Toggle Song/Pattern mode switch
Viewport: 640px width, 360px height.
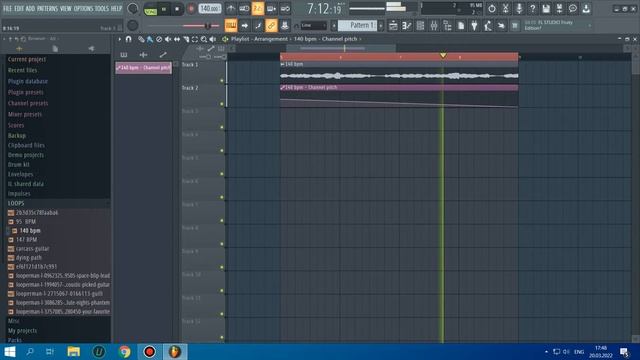151,9
